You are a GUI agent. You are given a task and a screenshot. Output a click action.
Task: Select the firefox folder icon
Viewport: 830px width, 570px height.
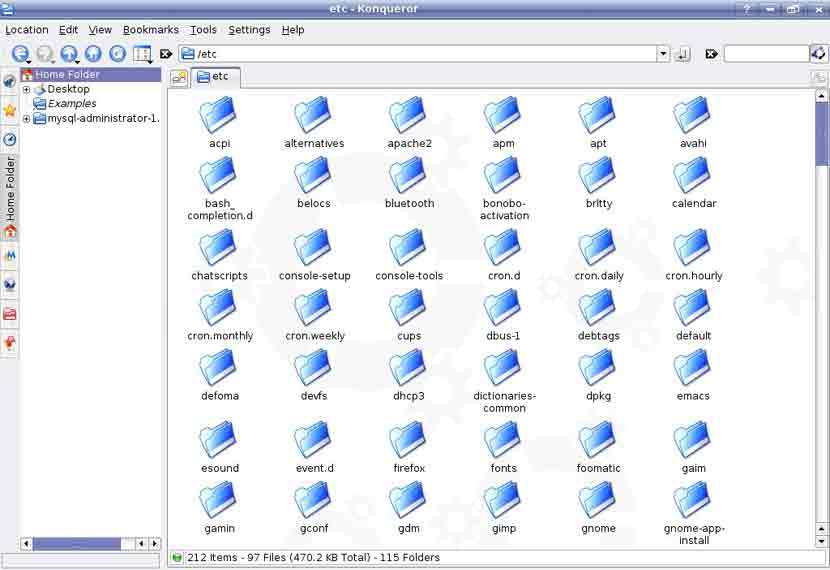[x=409, y=440]
